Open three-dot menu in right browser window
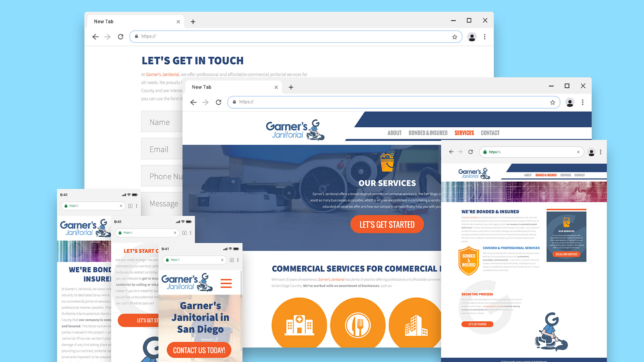Screen dimensions: 644x362 (600, 152)
